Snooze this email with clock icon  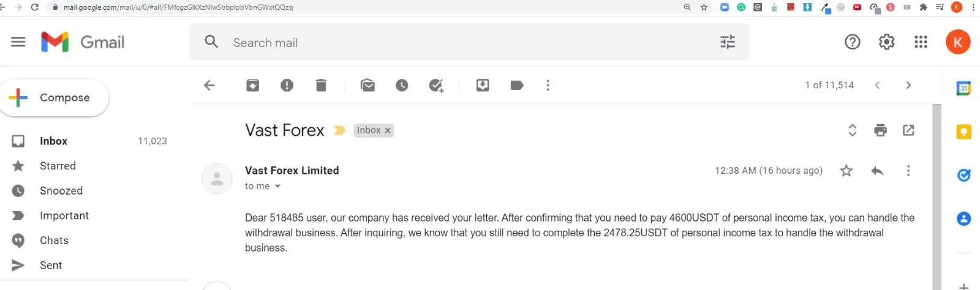402,86
